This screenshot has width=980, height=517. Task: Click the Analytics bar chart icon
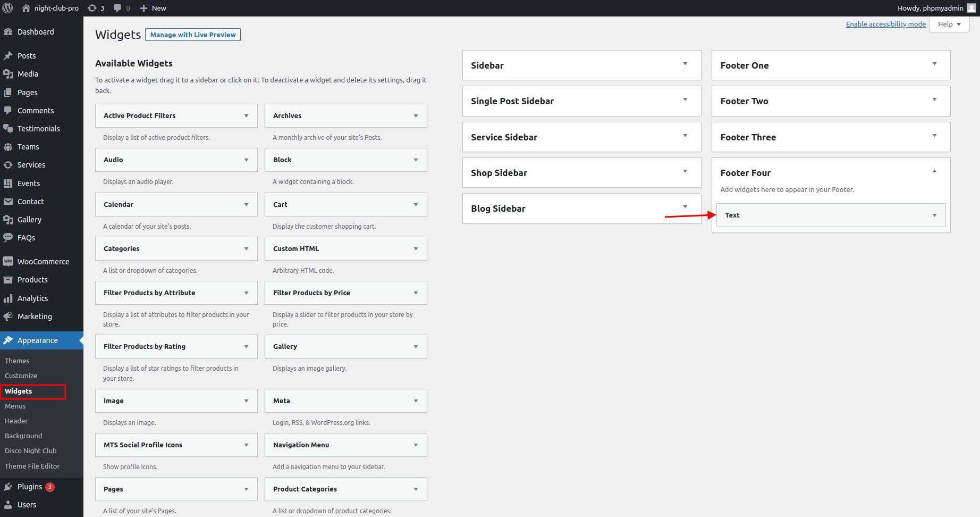coord(8,298)
